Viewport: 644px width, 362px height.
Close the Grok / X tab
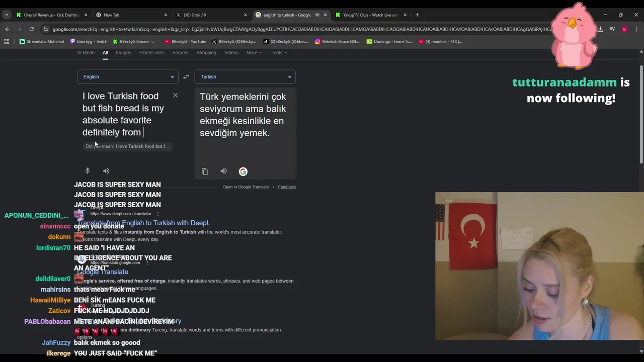[x=246, y=15]
